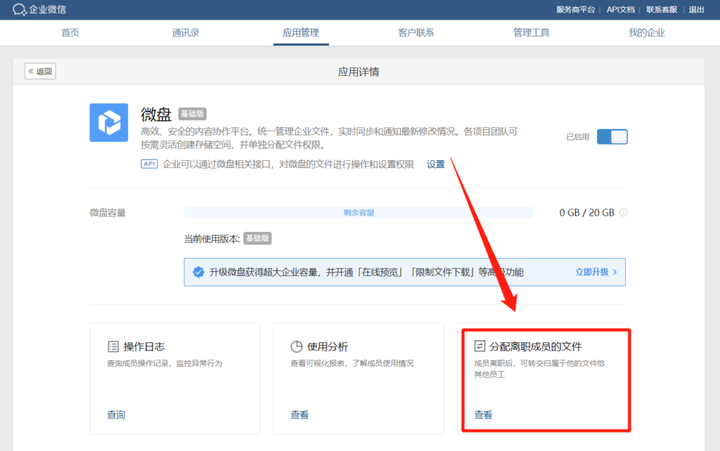Click the 使用分析 pie chart icon
720x451 pixels.
[297, 346]
